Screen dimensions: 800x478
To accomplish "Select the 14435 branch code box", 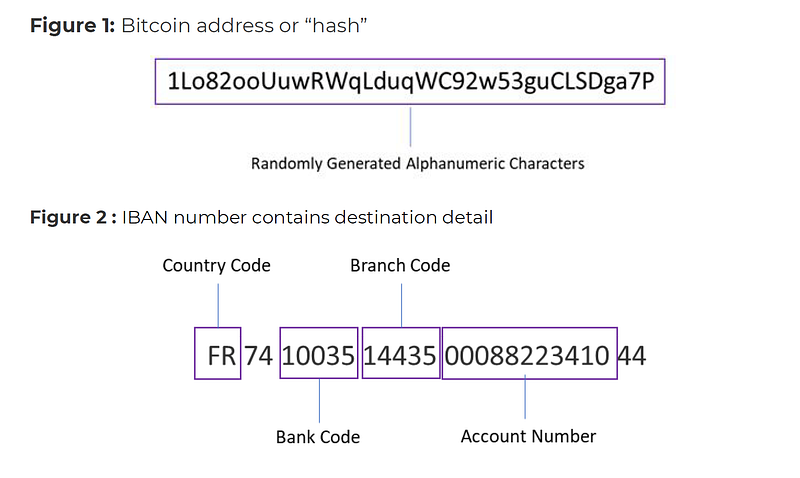I will click(x=401, y=353).
